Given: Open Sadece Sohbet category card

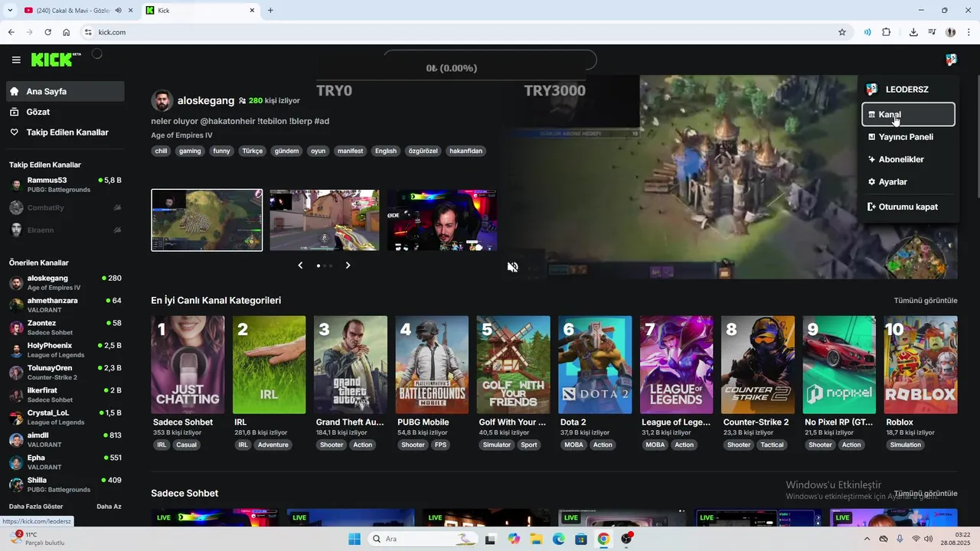Looking at the screenshot, I should 188,365.
